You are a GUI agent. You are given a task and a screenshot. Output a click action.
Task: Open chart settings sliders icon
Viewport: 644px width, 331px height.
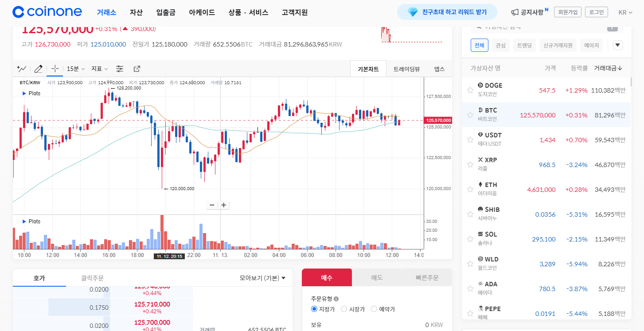coord(120,69)
